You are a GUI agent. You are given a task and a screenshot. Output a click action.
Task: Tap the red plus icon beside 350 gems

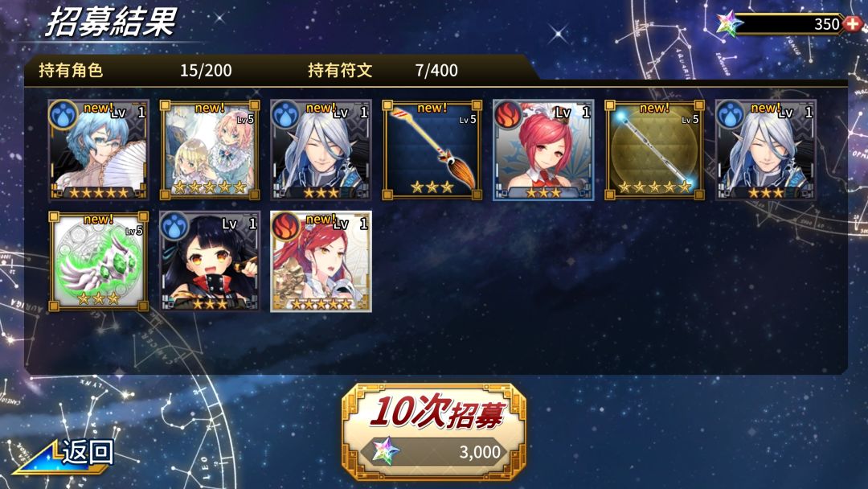pyautogui.click(x=853, y=24)
